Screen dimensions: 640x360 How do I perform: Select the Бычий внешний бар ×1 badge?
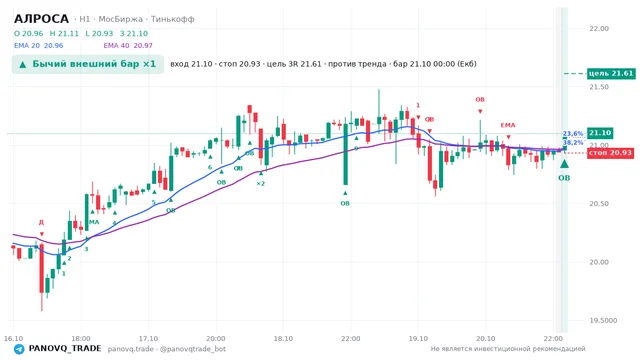[x=88, y=64]
